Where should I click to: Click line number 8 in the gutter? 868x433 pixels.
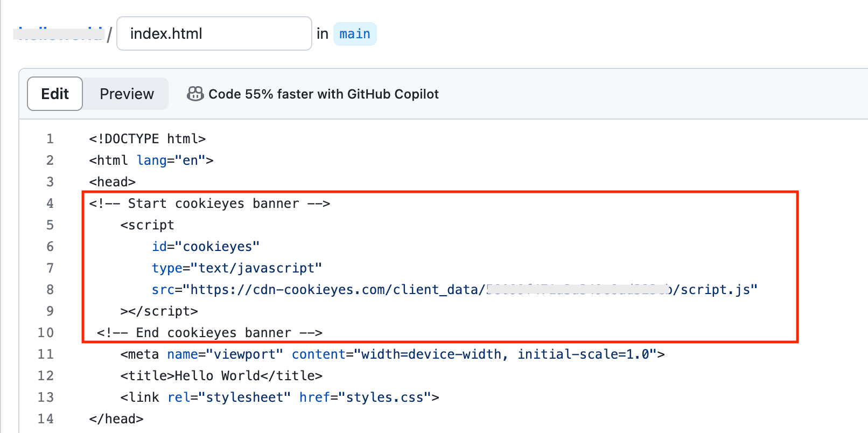point(50,290)
